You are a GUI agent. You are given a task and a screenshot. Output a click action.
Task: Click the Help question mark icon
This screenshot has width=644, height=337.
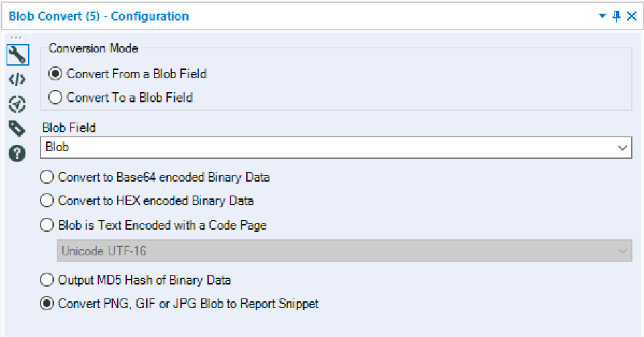tap(17, 153)
